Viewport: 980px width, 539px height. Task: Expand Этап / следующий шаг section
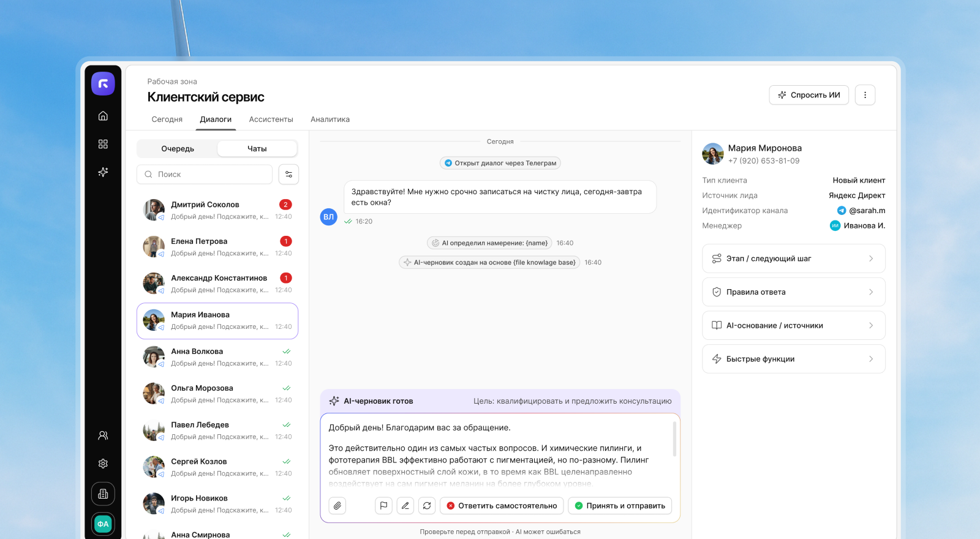pyautogui.click(x=794, y=258)
